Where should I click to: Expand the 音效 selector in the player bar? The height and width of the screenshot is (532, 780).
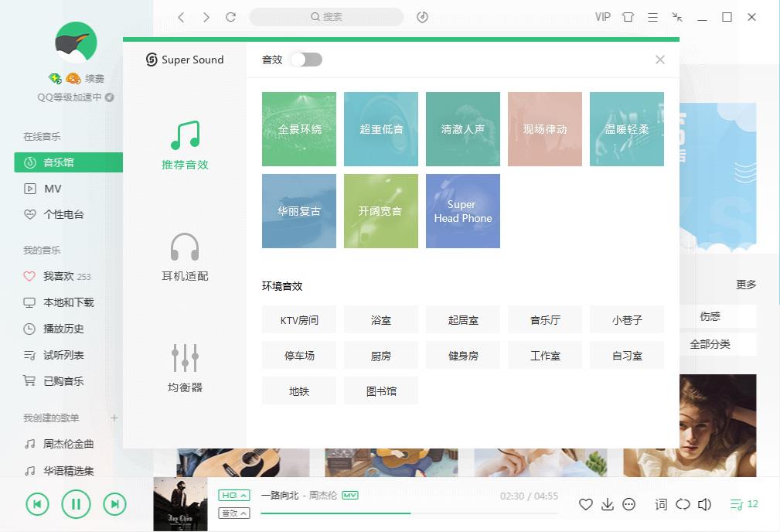234,513
